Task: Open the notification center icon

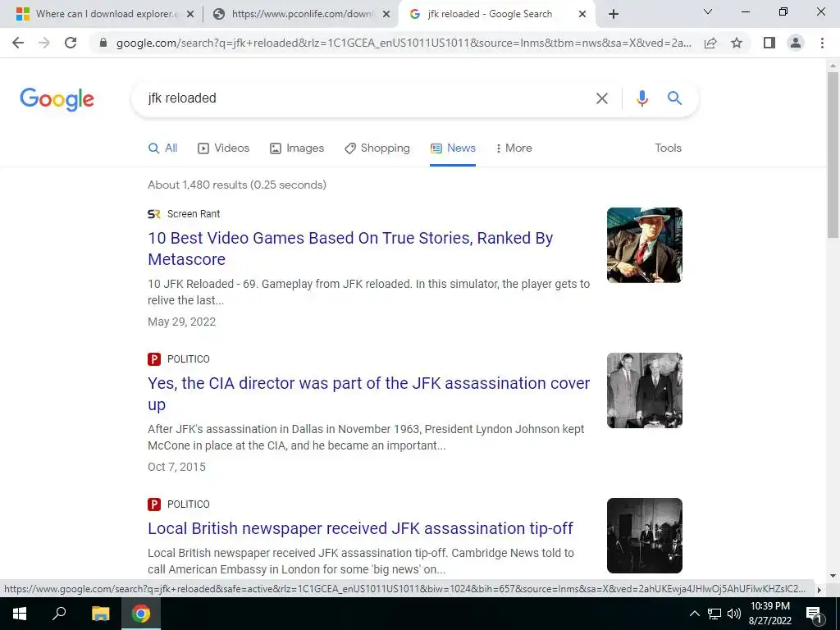Action: click(814, 614)
